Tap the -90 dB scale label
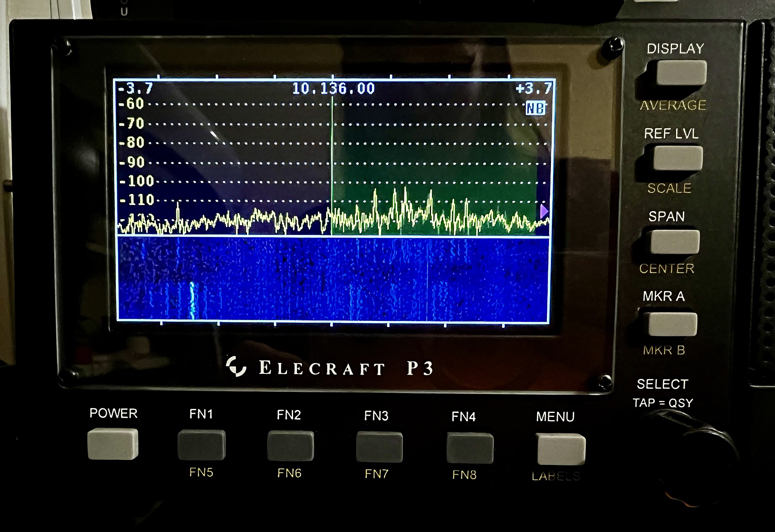This screenshot has height=532, width=775. click(x=132, y=162)
